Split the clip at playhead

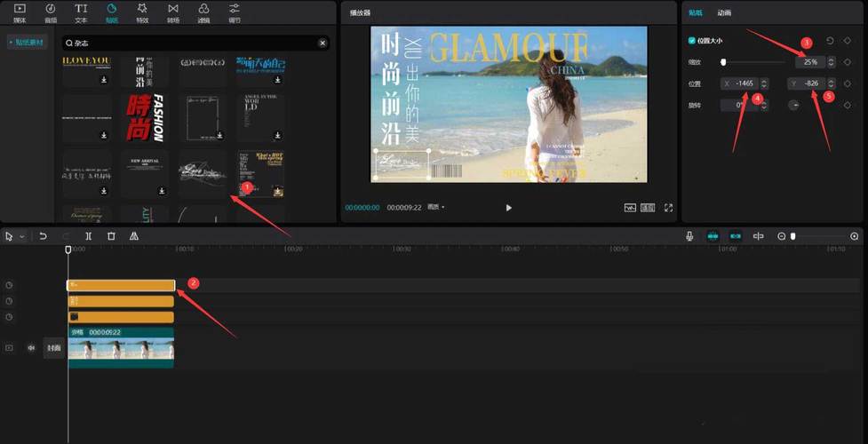tap(89, 236)
